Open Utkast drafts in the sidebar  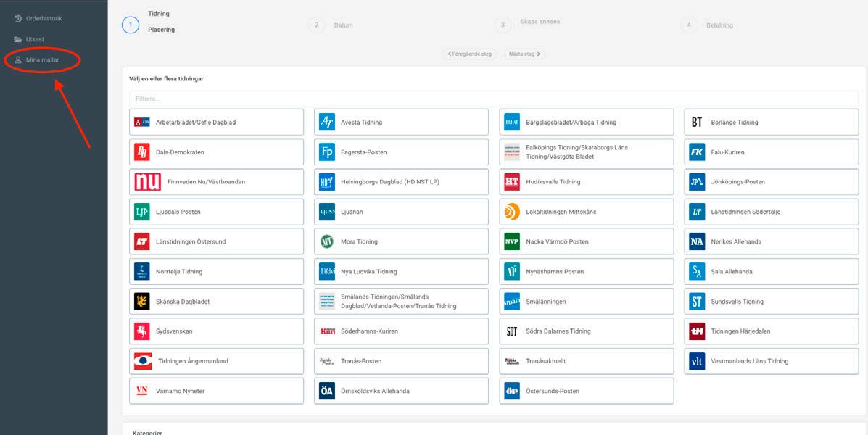click(x=29, y=39)
